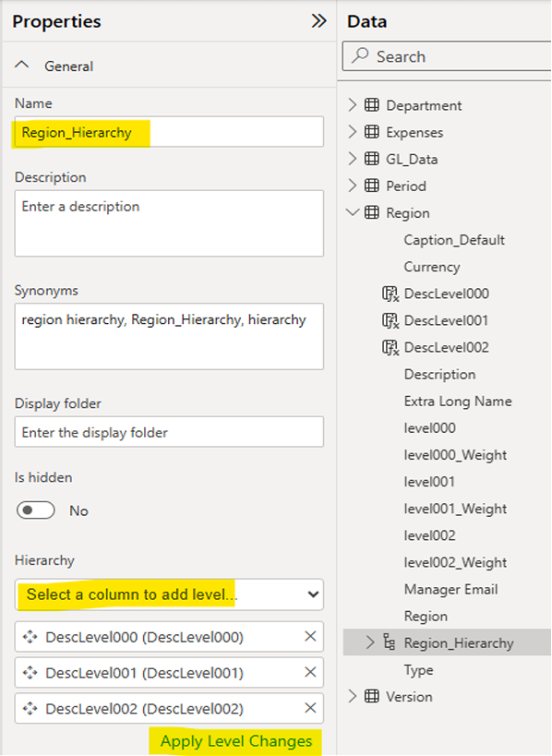This screenshot has height=756, width=552.
Task: Click Apply Level Changes
Action: [x=236, y=741]
